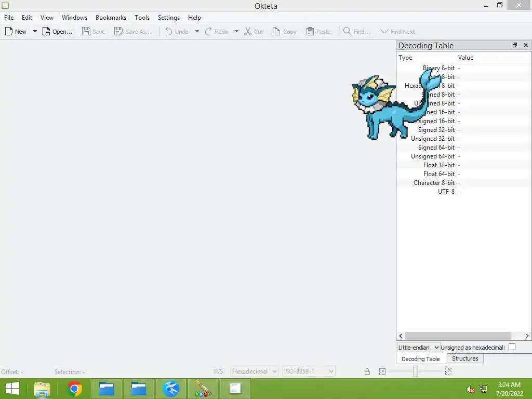Click the Paste clipboard icon

coord(310,32)
